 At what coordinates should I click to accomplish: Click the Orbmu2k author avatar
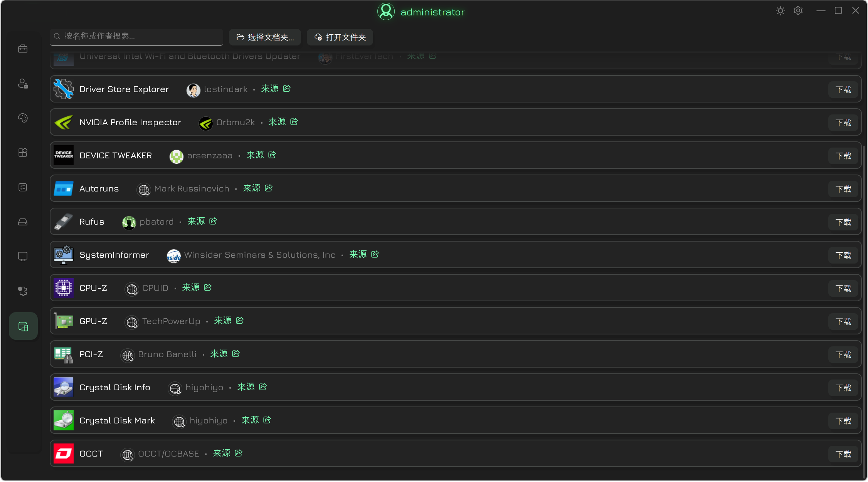[x=206, y=123]
